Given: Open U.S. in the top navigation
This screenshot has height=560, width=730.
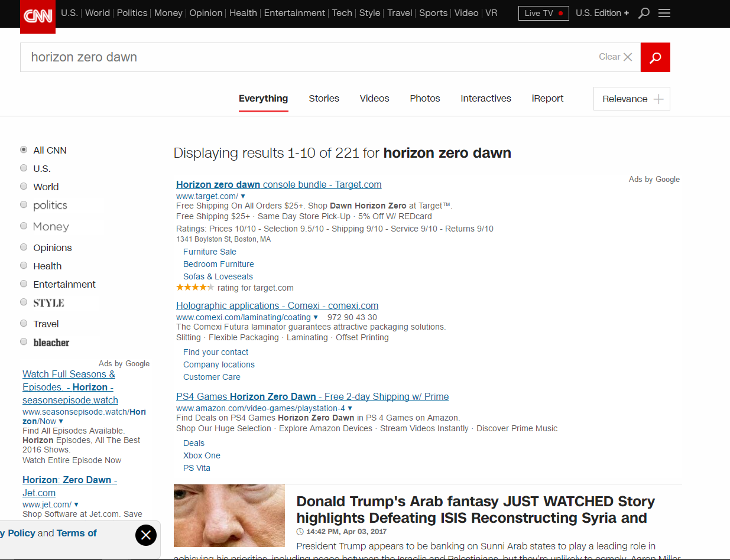Looking at the screenshot, I should tap(69, 13).
